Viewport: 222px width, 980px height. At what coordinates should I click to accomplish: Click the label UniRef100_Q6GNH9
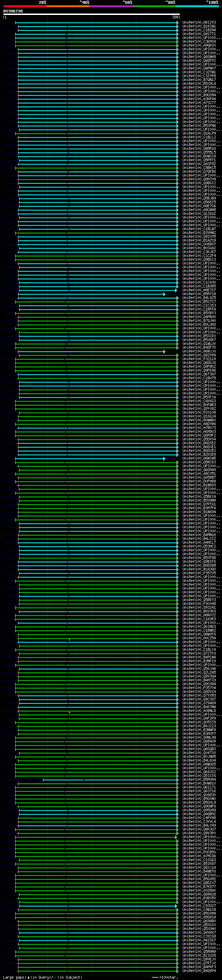tap(199, 57)
